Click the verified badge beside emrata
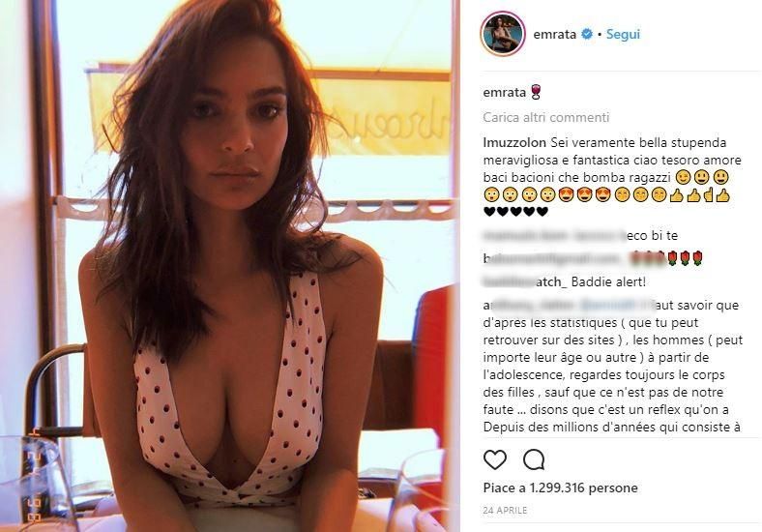The image size is (762, 532). click(x=587, y=34)
